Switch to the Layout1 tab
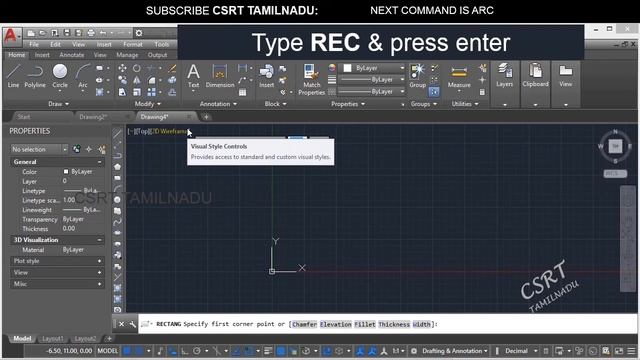Image resolution: width=640 pixels, height=360 pixels. [53, 339]
